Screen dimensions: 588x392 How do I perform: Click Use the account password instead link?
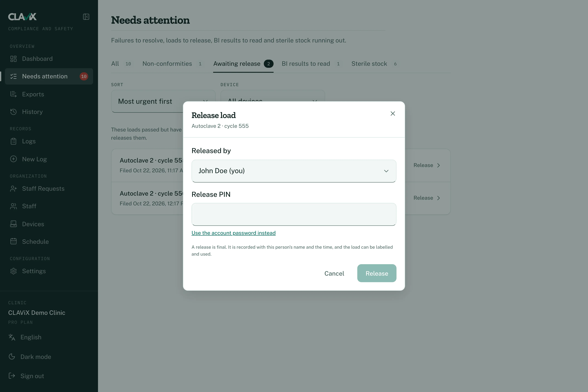click(234, 233)
